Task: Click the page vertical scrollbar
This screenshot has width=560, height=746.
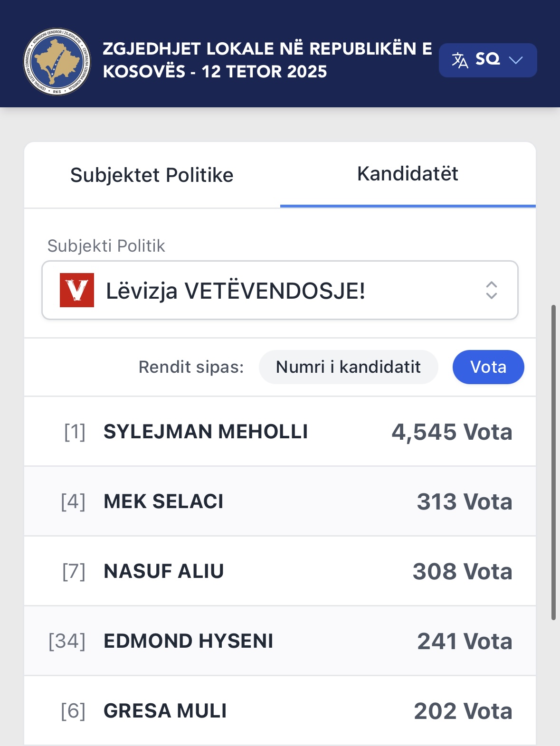Action: tap(553, 463)
